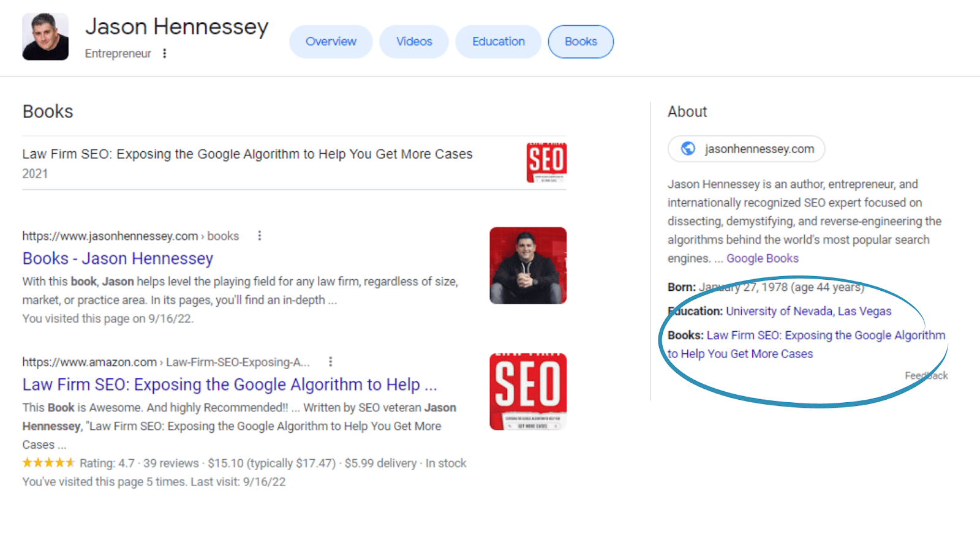Click the Jason Hennessey photo thumbnail in results
980x551 pixels.
(x=528, y=266)
